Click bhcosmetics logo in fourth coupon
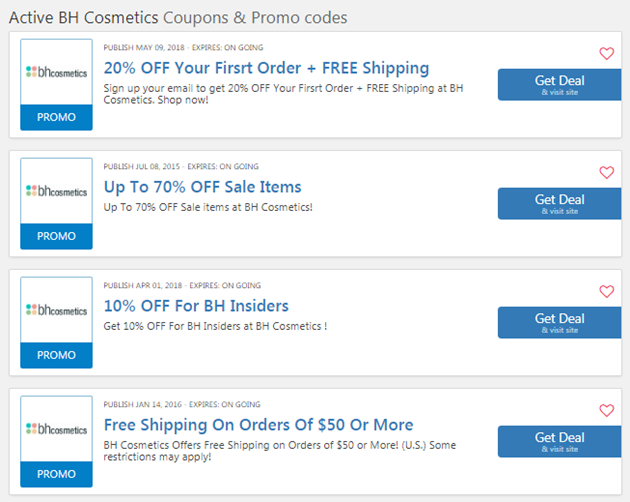630x502 pixels. 56,429
